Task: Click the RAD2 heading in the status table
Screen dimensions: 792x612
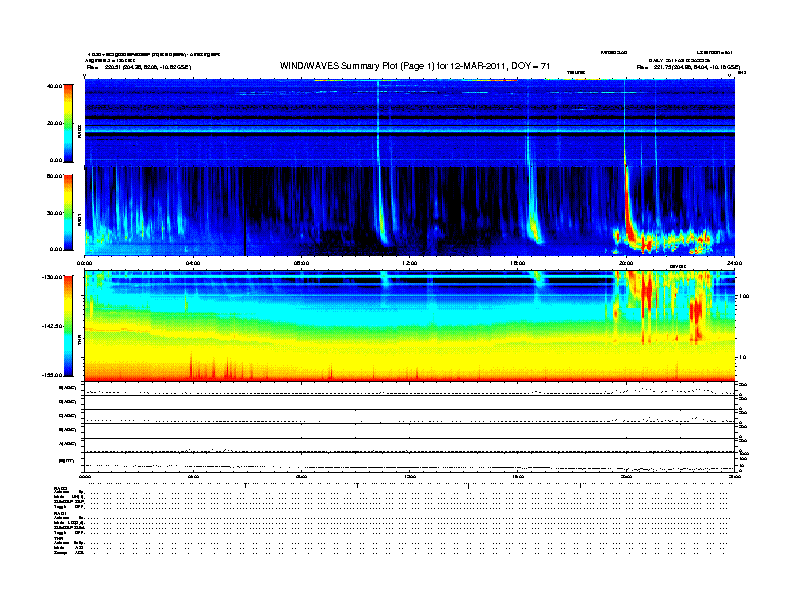Action: click(x=60, y=488)
